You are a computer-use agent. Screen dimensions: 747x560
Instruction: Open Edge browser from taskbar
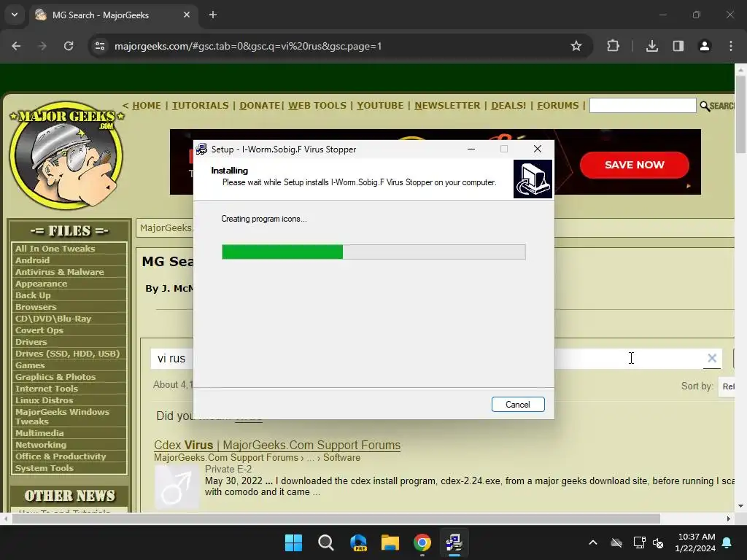pos(358,542)
